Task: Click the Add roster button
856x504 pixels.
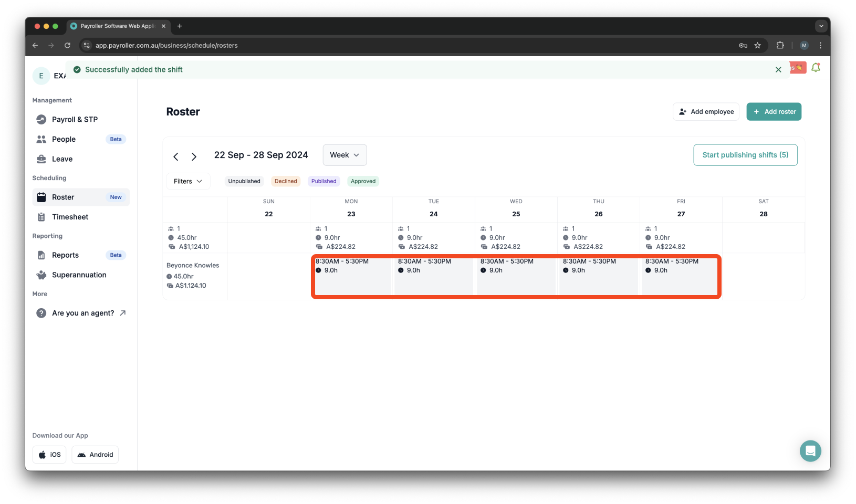Action: [x=774, y=112]
